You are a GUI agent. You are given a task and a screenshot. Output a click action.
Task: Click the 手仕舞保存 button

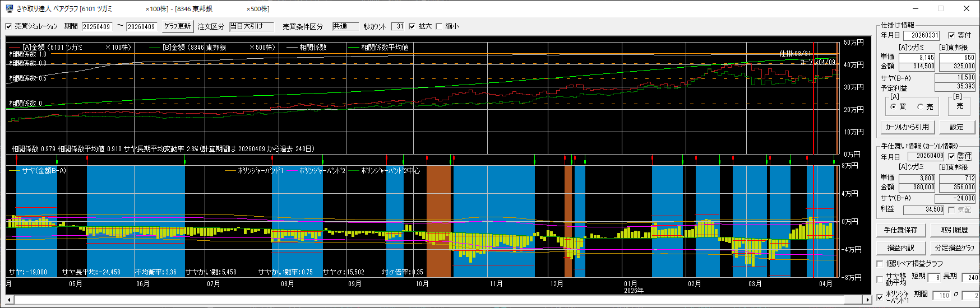(x=900, y=230)
